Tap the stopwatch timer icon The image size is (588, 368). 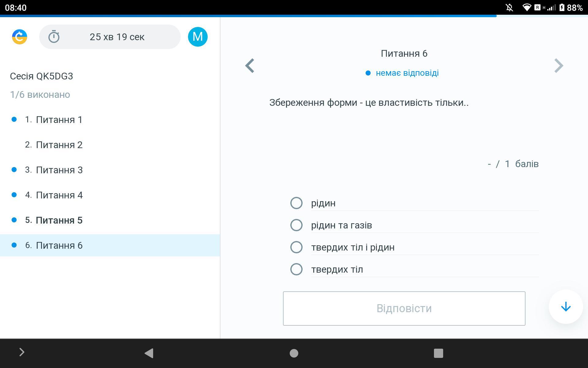pos(54,37)
